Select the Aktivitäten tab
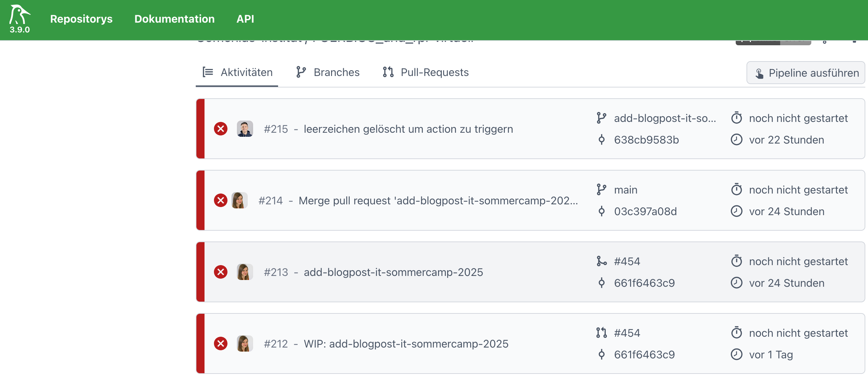The image size is (868, 383). [237, 72]
